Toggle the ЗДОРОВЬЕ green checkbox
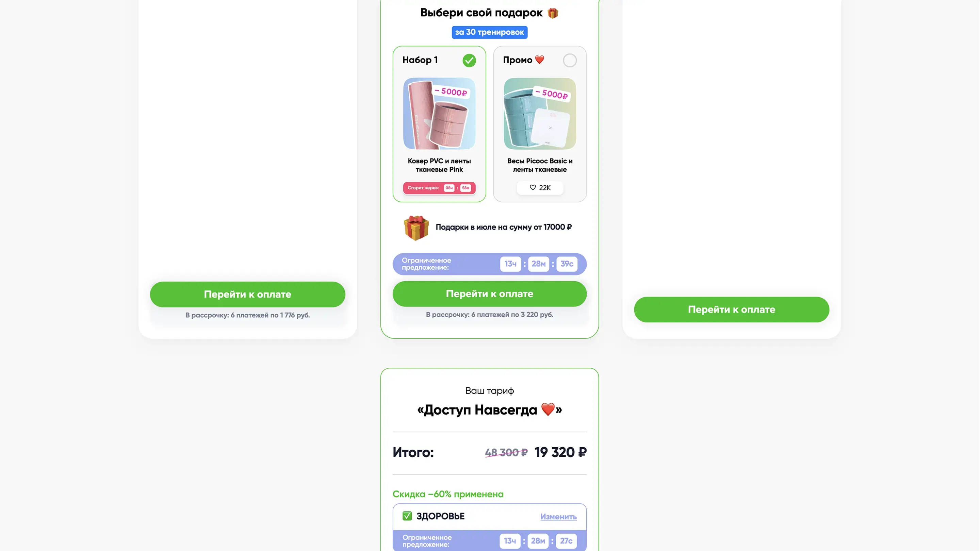The image size is (980, 551). (407, 516)
